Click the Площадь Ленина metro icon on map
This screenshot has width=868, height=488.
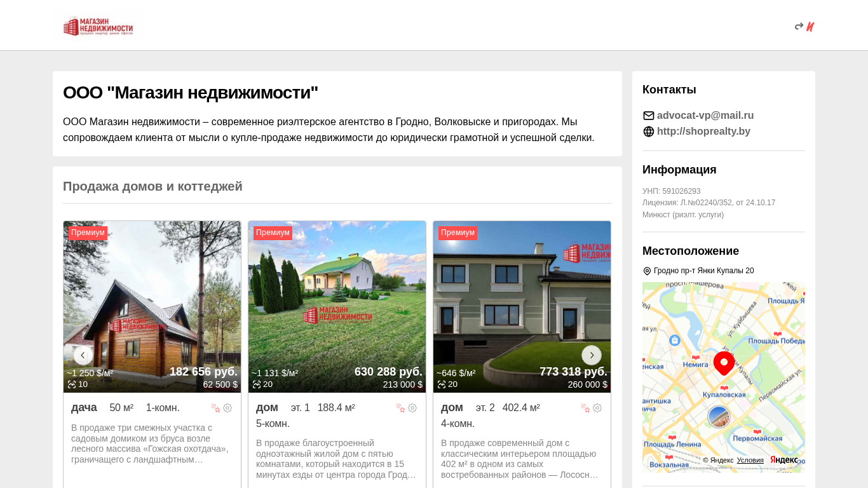pos(672,437)
